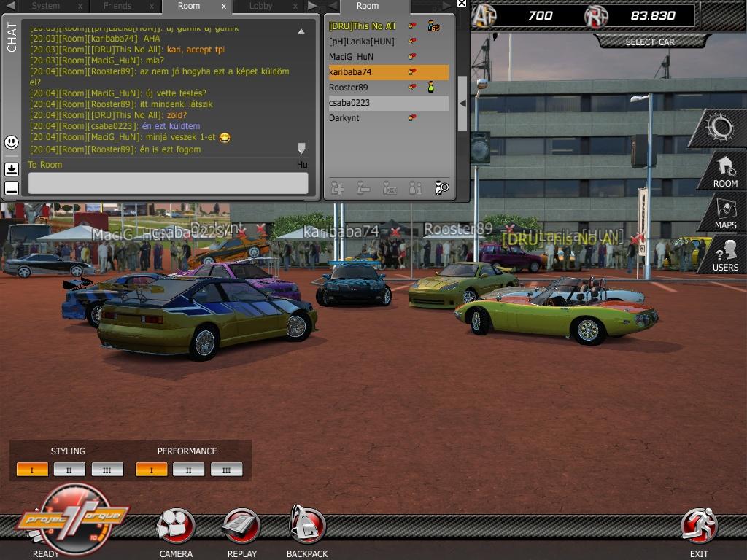Click the user info icon under user list
This screenshot has width=747, height=560.
click(x=415, y=188)
